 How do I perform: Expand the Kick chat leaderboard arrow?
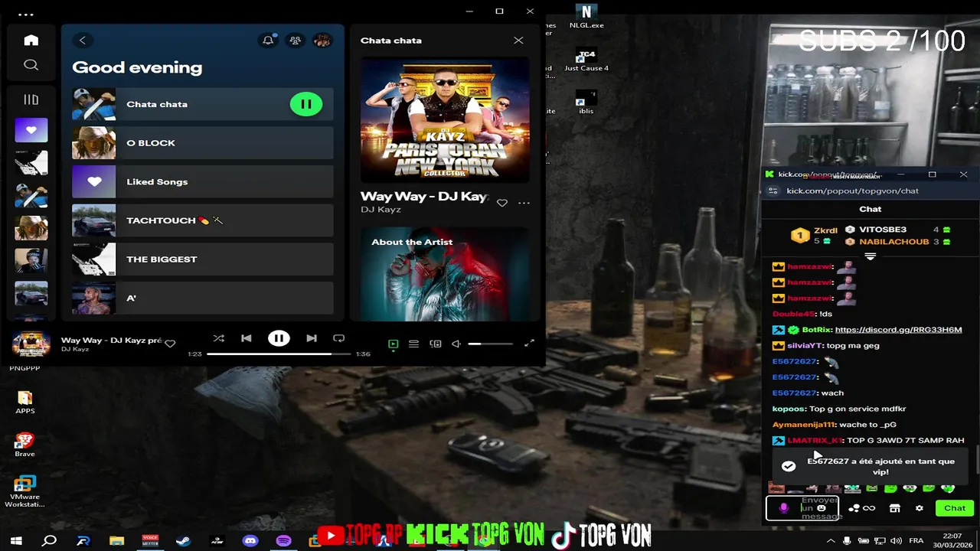[870, 256]
